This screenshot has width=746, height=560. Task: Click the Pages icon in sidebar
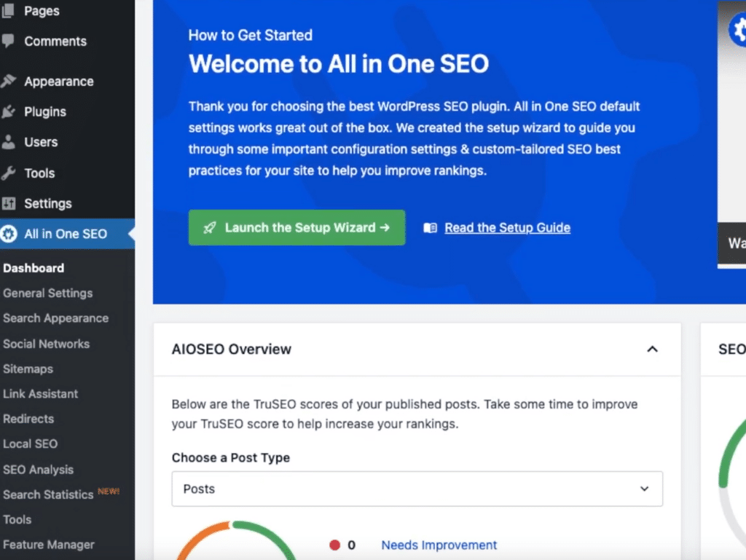(8, 11)
